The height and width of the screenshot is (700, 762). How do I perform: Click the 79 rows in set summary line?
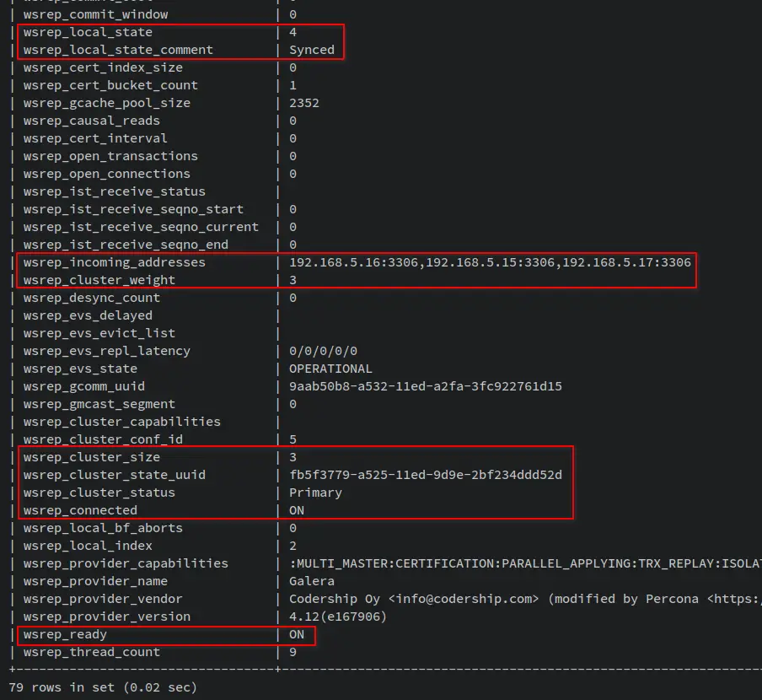click(x=103, y=687)
